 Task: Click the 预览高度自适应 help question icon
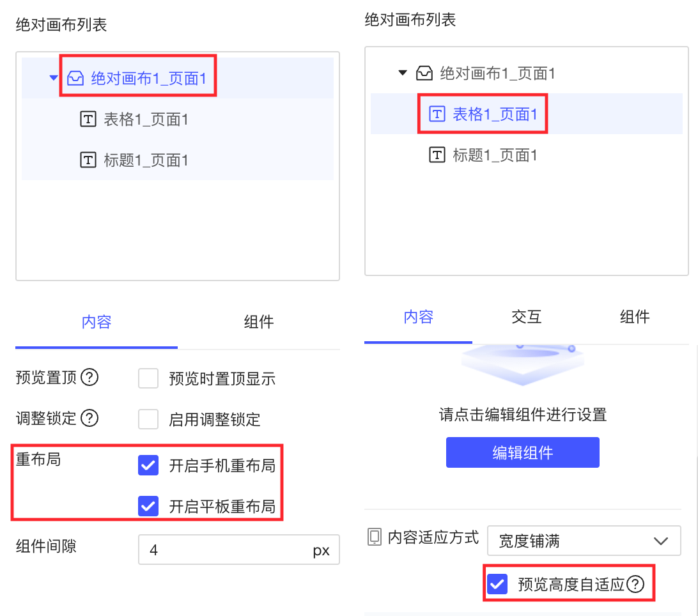(x=635, y=584)
